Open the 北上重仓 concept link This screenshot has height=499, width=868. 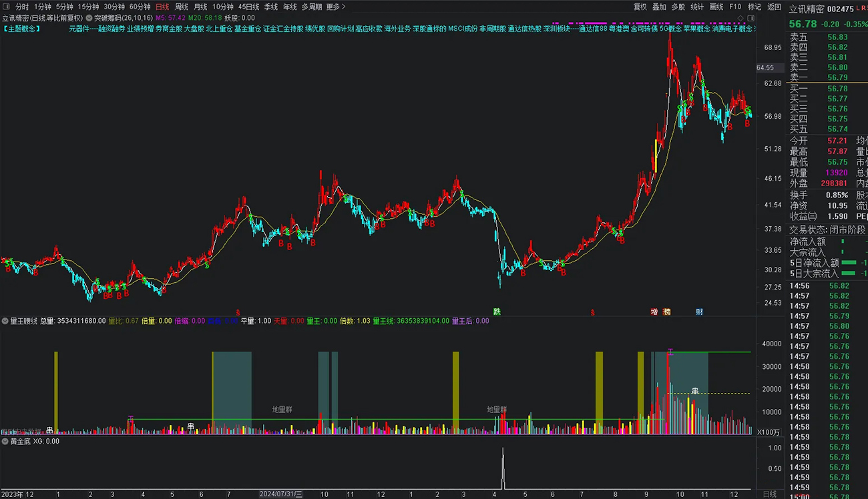[x=219, y=29]
